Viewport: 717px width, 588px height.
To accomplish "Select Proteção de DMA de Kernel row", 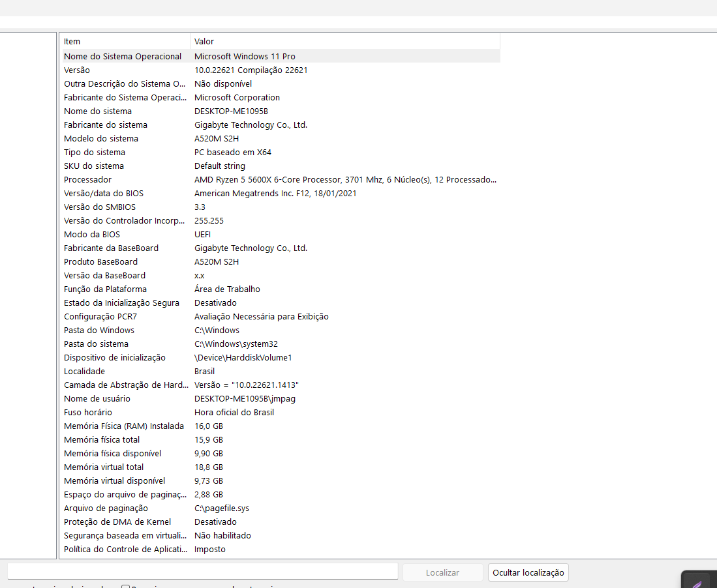I will [x=281, y=522].
